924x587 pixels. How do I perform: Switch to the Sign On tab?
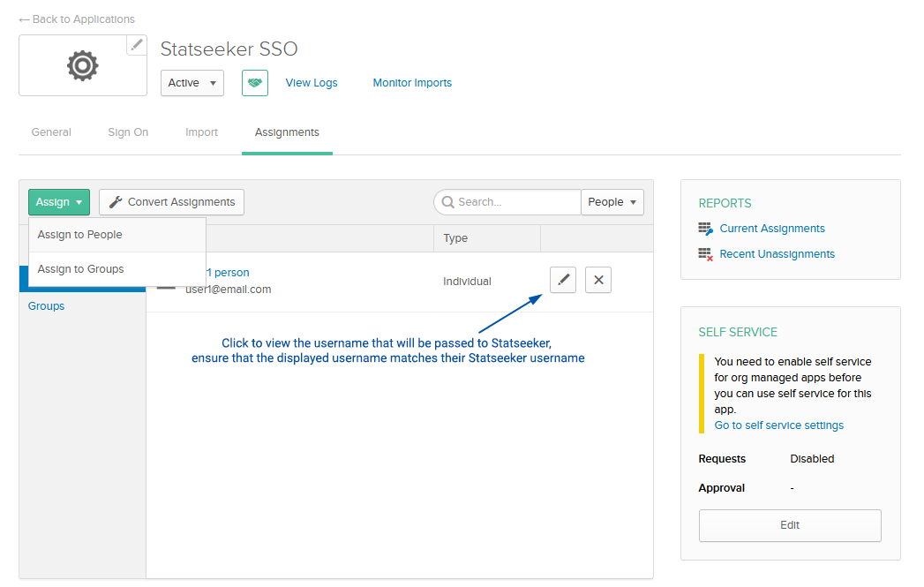(x=128, y=132)
